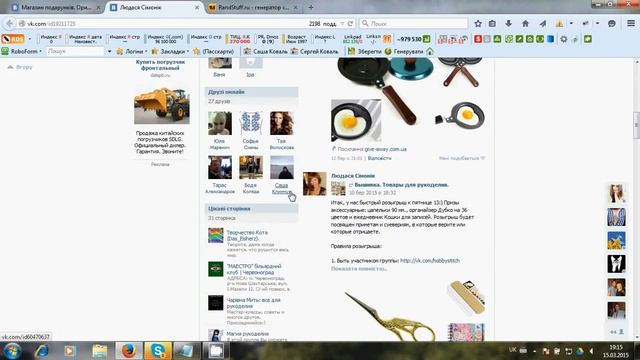Open Людася Сімонік post author name
This screenshot has width=640, height=360.
point(353,176)
